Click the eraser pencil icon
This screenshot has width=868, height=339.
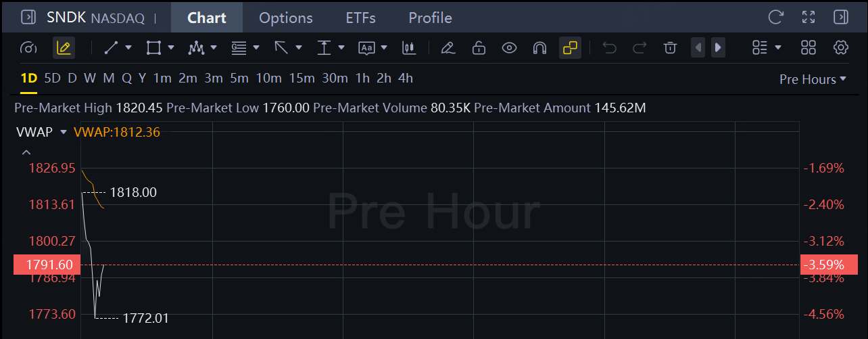(447, 47)
